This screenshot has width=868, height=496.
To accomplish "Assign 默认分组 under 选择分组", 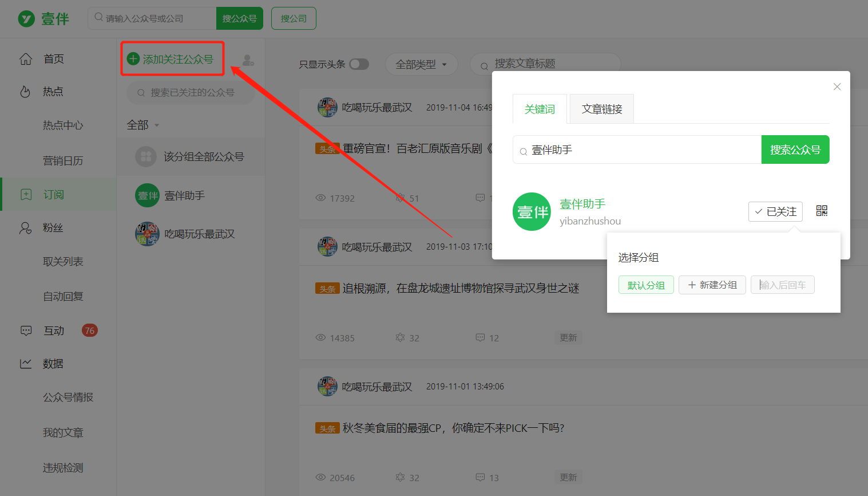I will pos(646,285).
